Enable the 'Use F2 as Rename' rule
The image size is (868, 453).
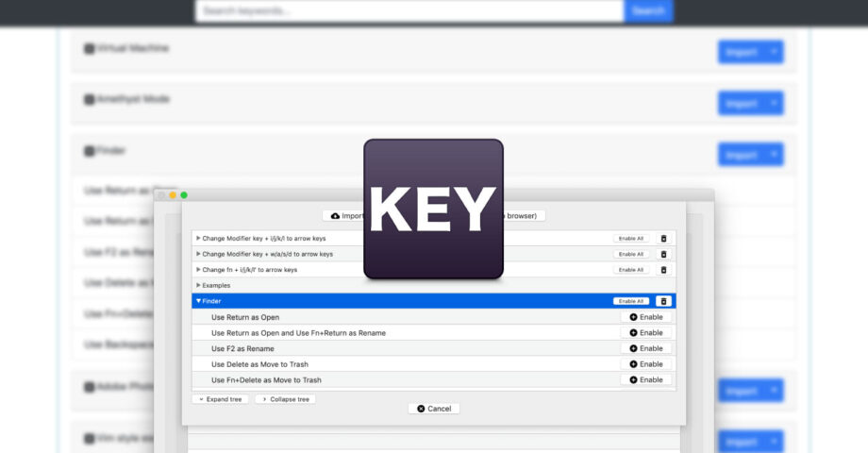[x=646, y=348]
